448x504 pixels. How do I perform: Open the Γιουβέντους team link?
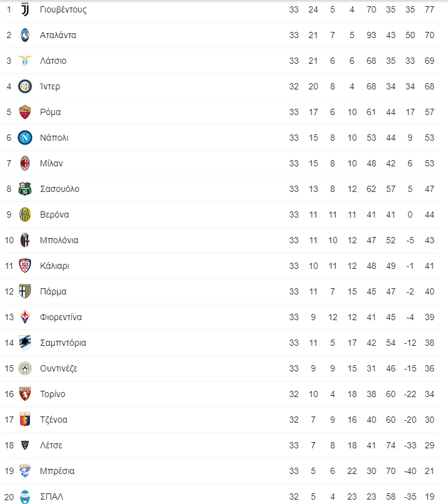coord(63,9)
